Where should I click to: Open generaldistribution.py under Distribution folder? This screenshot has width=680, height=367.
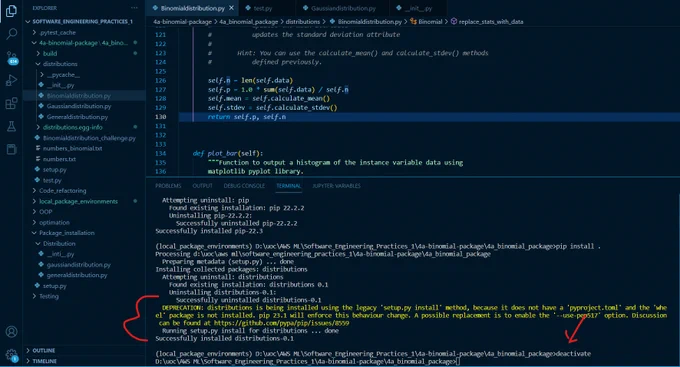click(77, 275)
